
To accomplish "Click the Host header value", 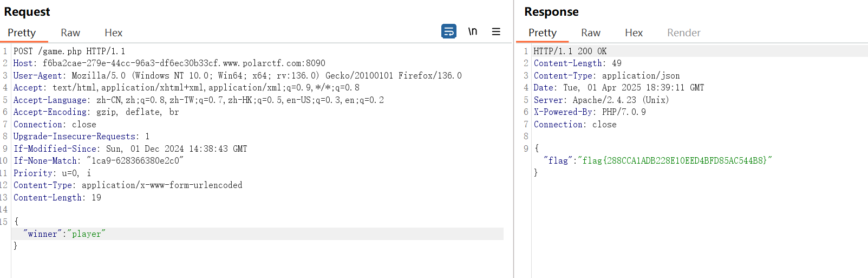I will (x=184, y=63).
